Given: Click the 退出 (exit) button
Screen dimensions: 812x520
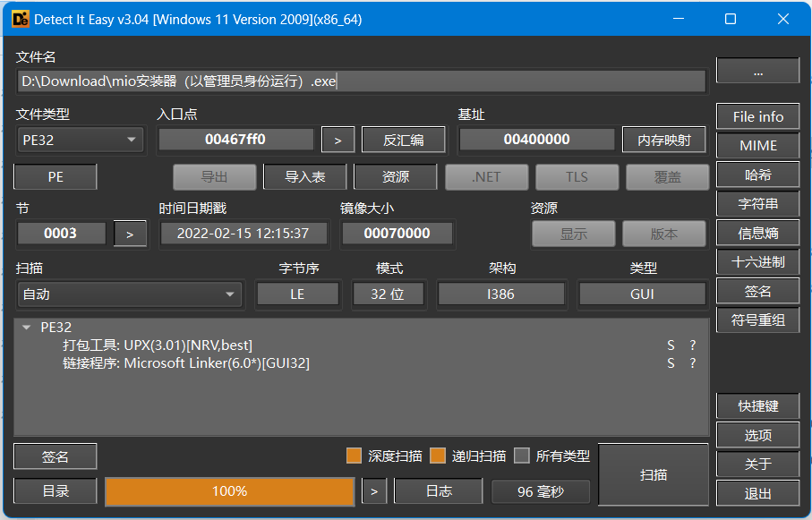Looking at the screenshot, I should point(757,493).
